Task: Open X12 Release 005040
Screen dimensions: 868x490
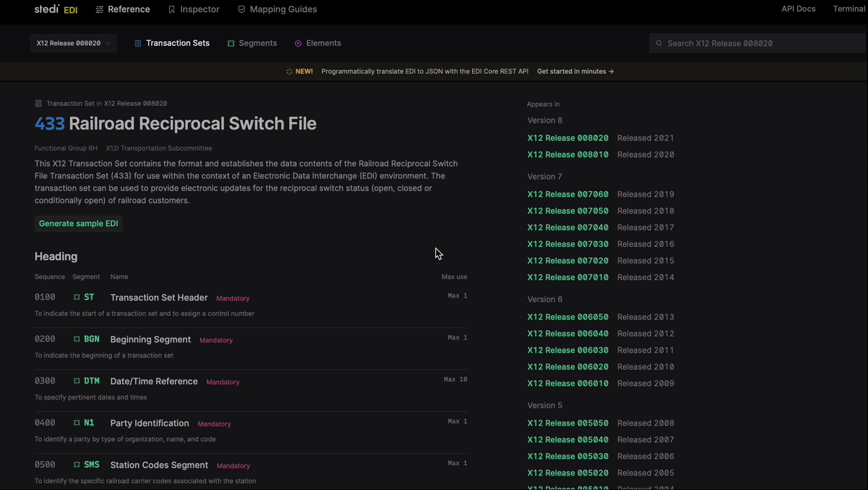Action: click(x=568, y=440)
